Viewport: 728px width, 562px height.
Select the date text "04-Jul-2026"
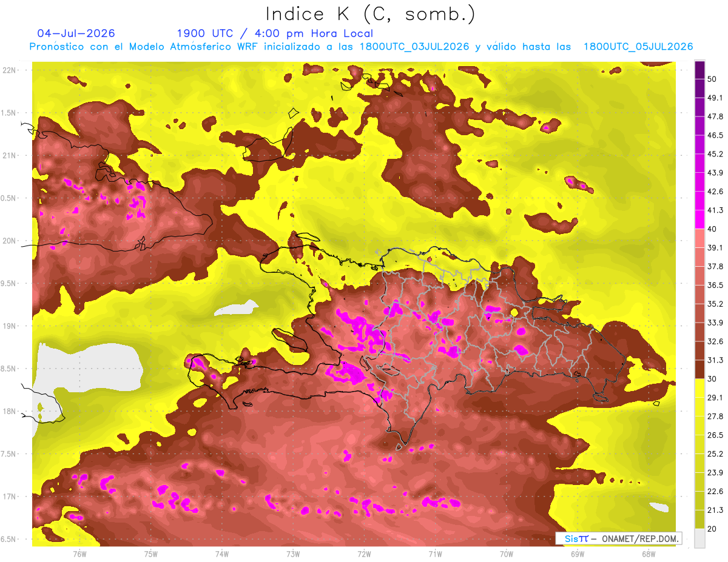click(x=76, y=33)
